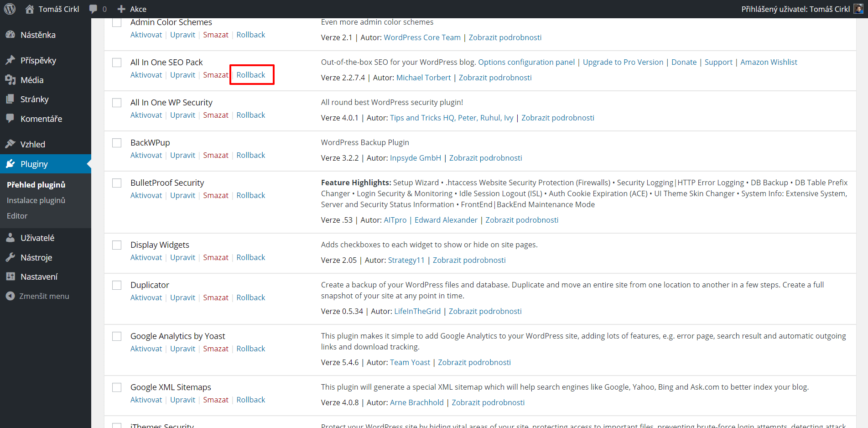Viewport: 868px width, 428px height.
Task: Click Rollback for Google Analytics by Yoast
Action: (x=251, y=349)
